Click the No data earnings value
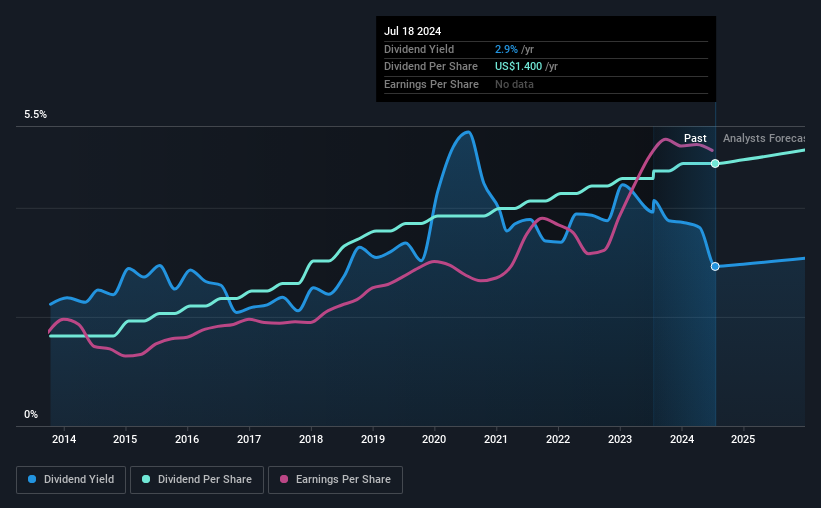 pos(514,84)
